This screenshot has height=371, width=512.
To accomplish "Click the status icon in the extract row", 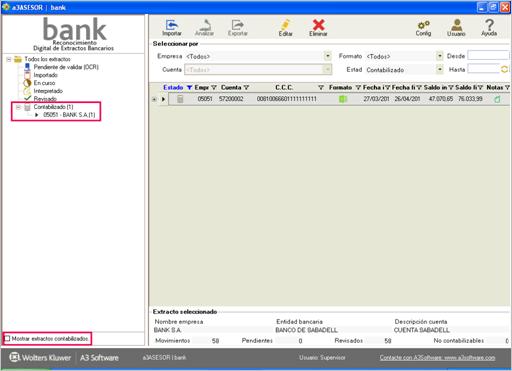I will pyautogui.click(x=180, y=99).
